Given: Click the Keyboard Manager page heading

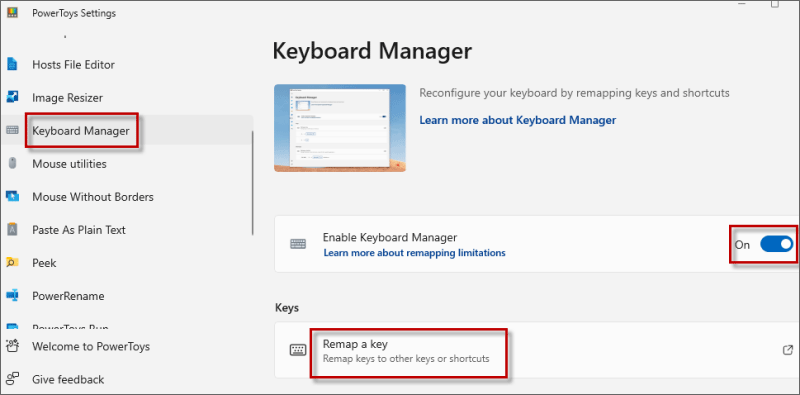Looking at the screenshot, I should (x=372, y=52).
